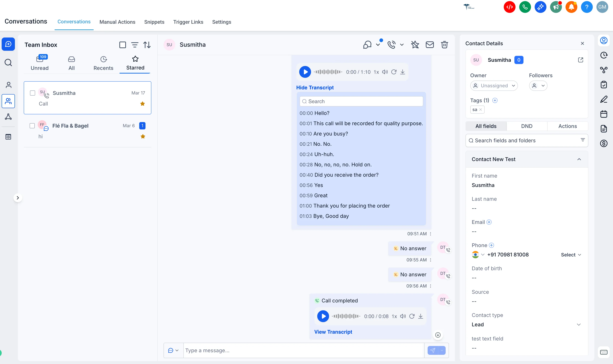Collapse the Contact New Test section
Image resolution: width=613 pixels, height=364 pixels.
(579, 159)
